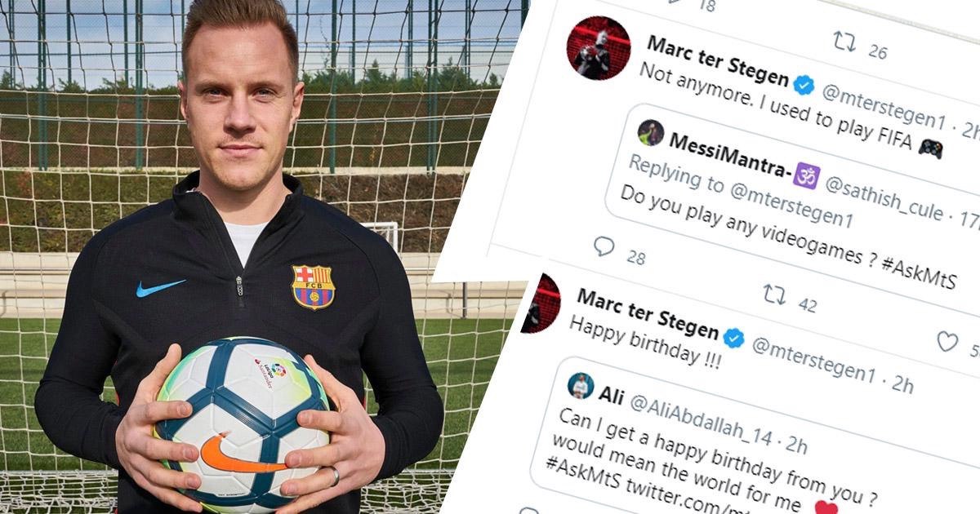Click the red heart emoji in Ali's tweet

tap(826, 507)
